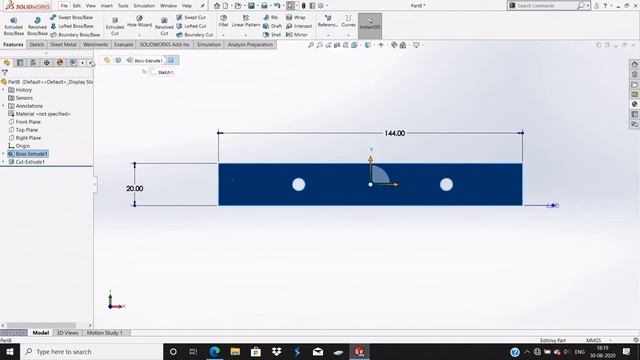
Task: Open the DisplayManager tab icon
Action: (60, 62)
